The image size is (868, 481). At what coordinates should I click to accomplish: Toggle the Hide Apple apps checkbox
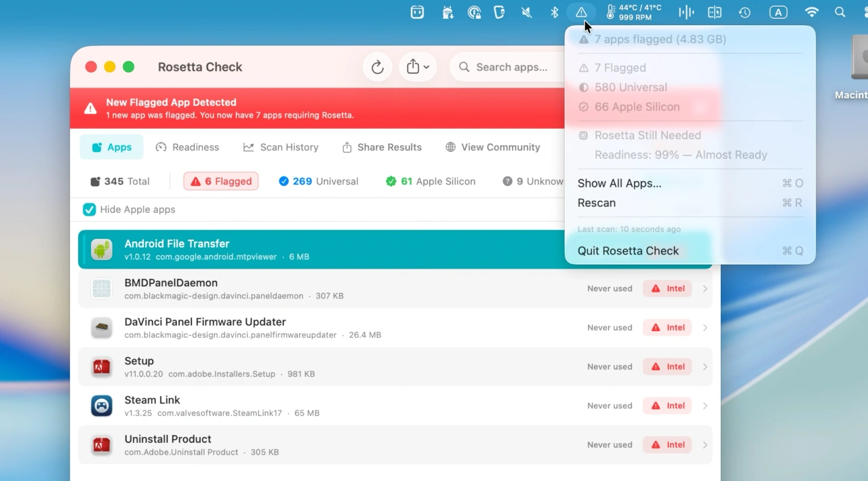(90, 210)
